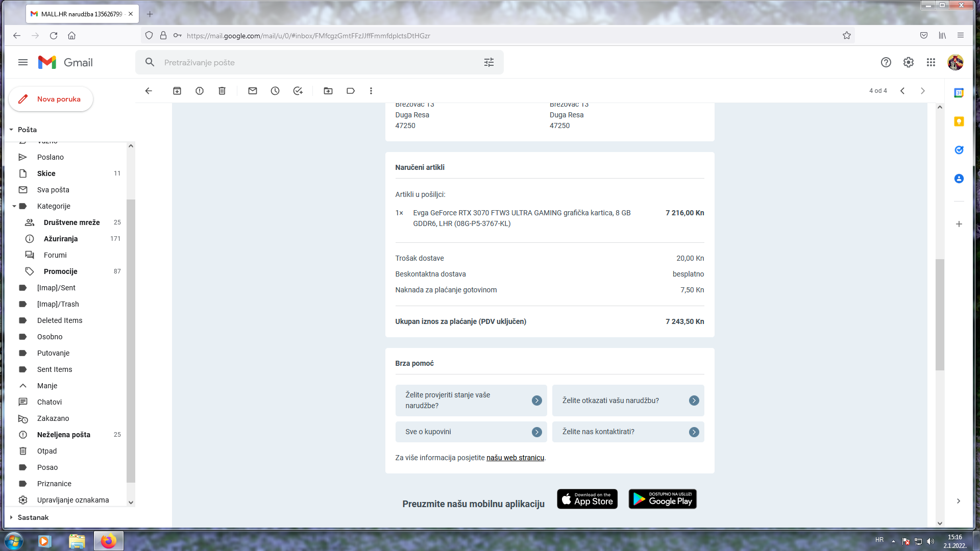Archive this email with the toolbar icon
Viewport: 980px width, 551px height.
click(177, 91)
